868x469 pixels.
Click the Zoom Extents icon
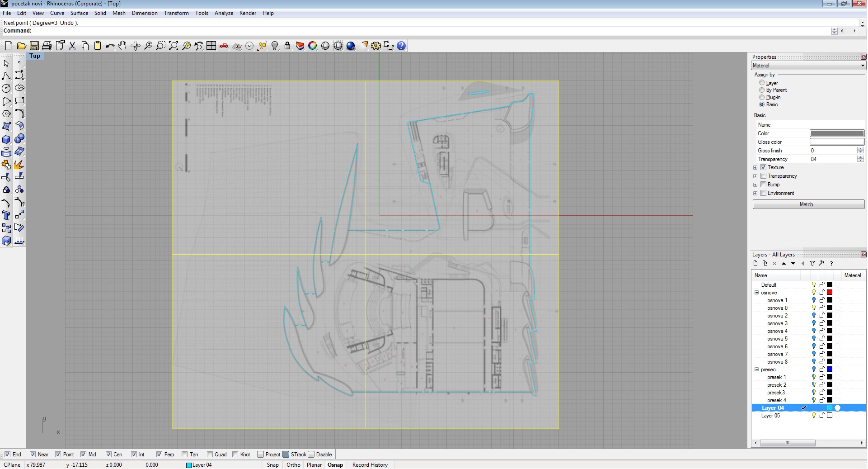pyautogui.click(x=173, y=46)
